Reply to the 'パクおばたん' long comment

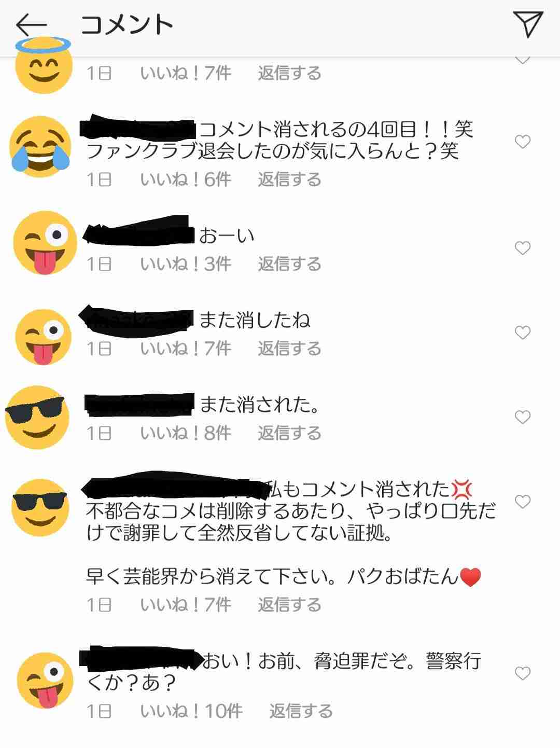pos(289,604)
